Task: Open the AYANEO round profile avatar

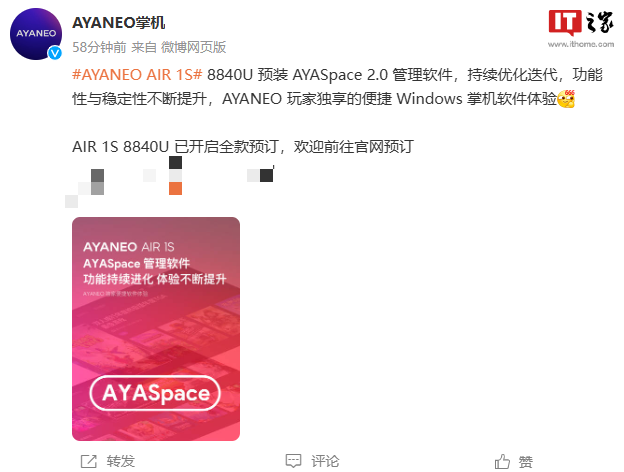Action: click(36, 34)
